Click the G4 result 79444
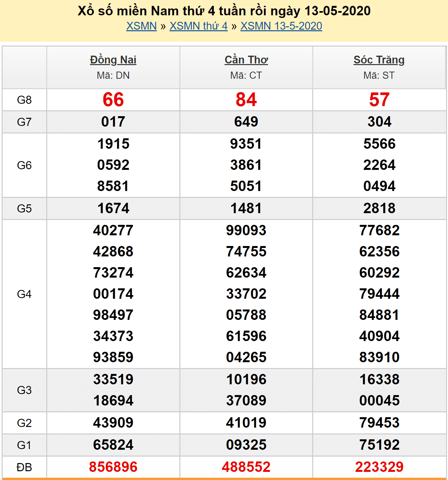Screen dimensions: 448x480 (x=379, y=294)
